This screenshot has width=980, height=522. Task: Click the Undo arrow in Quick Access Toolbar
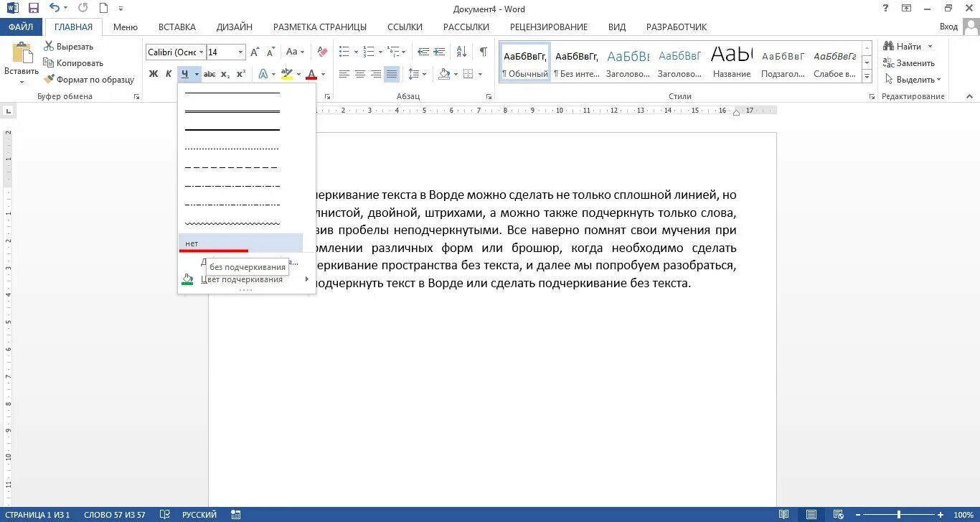[55, 9]
